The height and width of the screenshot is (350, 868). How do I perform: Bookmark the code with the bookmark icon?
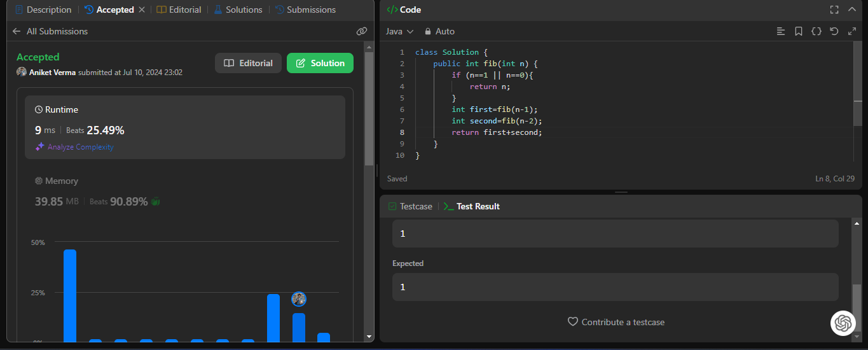799,31
